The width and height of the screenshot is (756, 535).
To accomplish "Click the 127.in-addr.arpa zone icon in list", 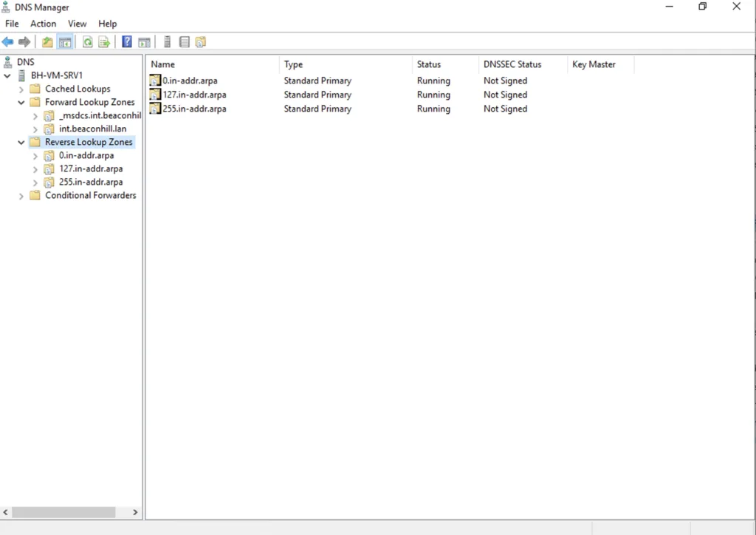I will [x=155, y=95].
